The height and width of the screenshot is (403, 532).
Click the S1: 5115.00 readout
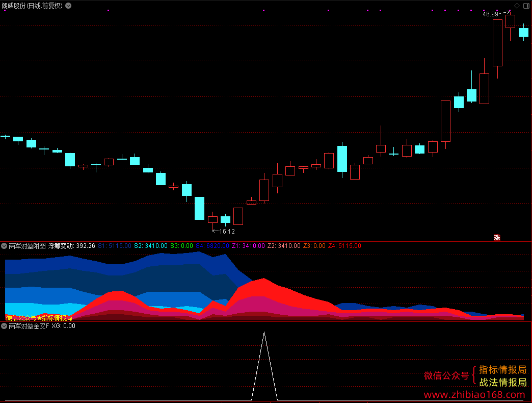[115, 246]
